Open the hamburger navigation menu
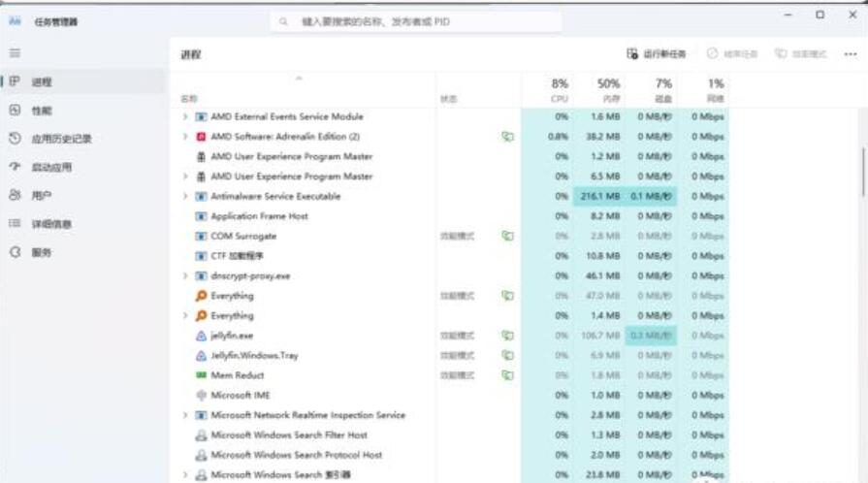This screenshot has height=483, width=868. (15, 53)
